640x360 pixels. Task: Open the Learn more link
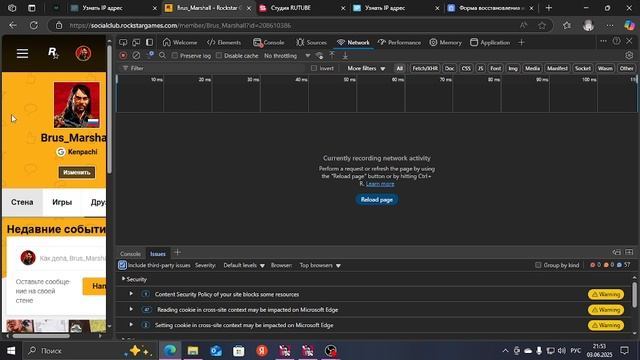point(380,184)
